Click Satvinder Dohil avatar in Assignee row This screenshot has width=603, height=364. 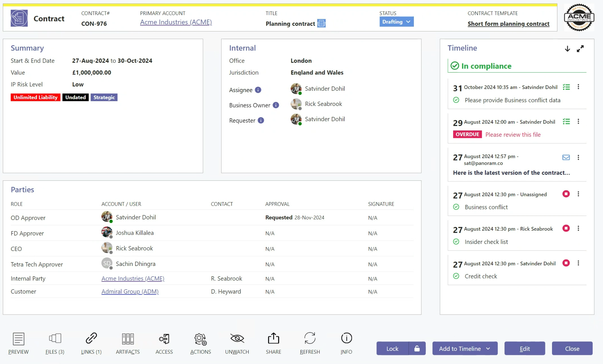coord(296,89)
